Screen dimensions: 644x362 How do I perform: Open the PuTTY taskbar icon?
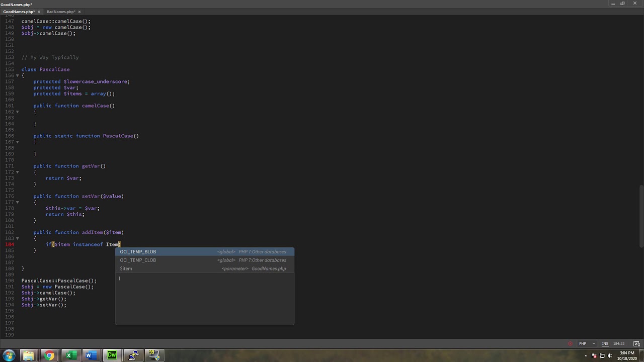click(x=133, y=356)
